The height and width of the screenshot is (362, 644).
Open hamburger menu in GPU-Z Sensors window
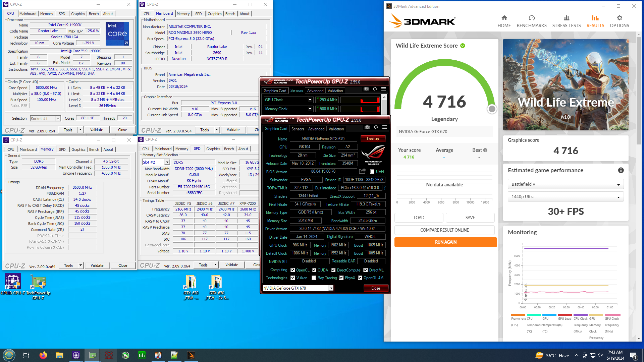click(x=383, y=89)
